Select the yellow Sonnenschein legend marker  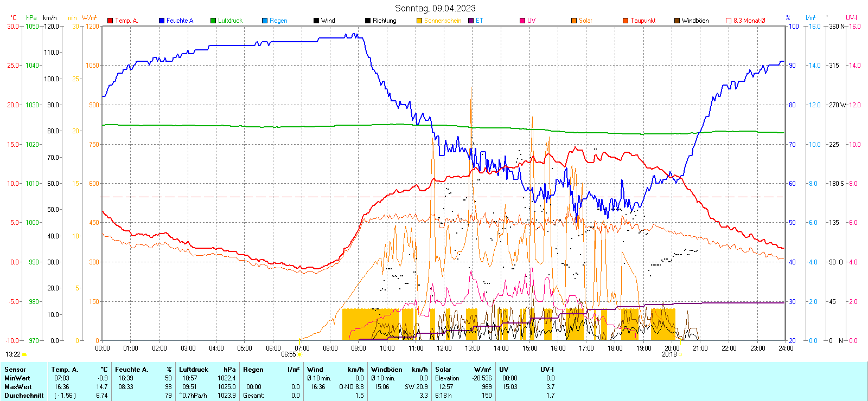[x=419, y=21]
